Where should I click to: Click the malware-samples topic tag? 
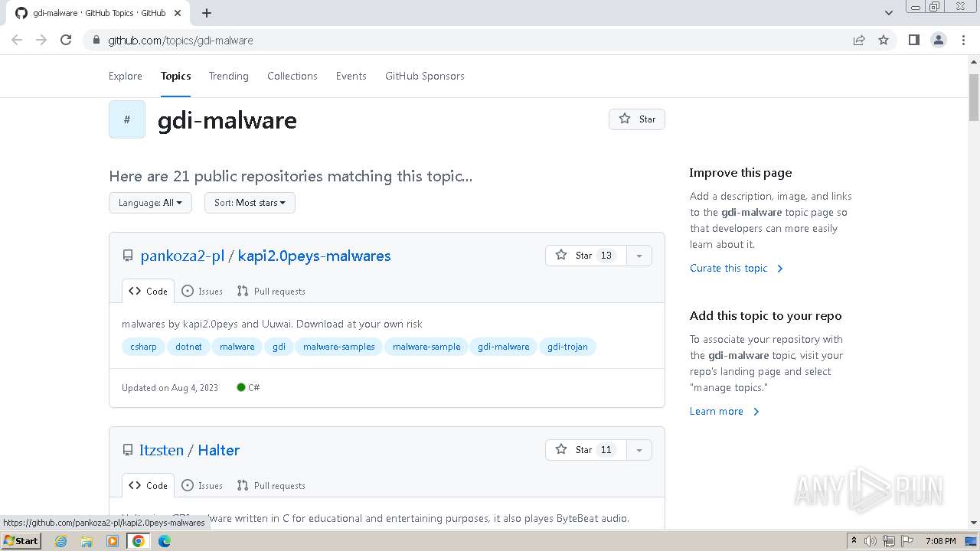click(339, 347)
